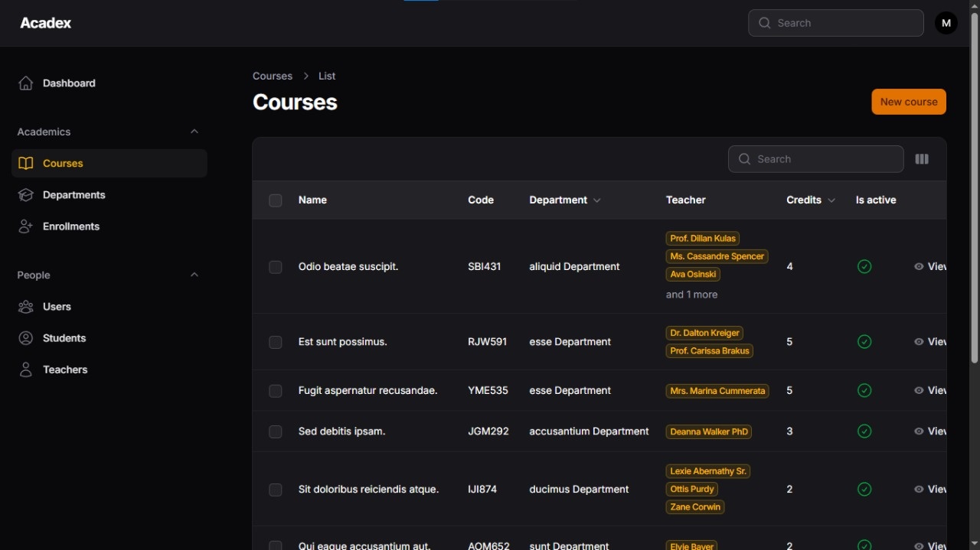Image resolution: width=980 pixels, height=550 pixels.
Task: Sort table by Credits column
Action: tap(809, 200)
